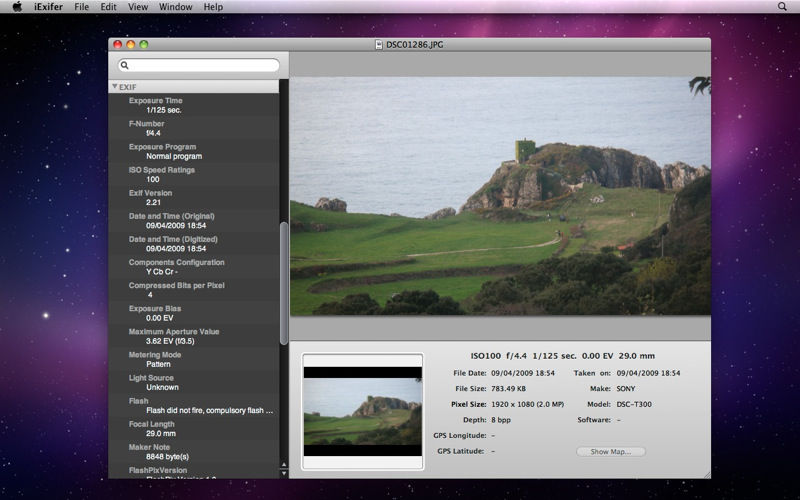Click the EXIF list vertical scrollbar thumb
The height and width of the screenshot is (500, 800).
(284, 282)
